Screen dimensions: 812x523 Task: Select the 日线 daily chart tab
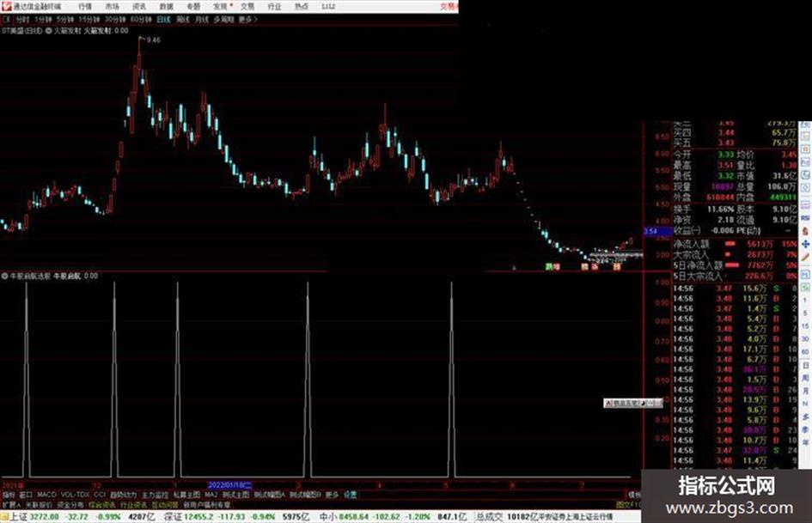[x=163, y=19]
